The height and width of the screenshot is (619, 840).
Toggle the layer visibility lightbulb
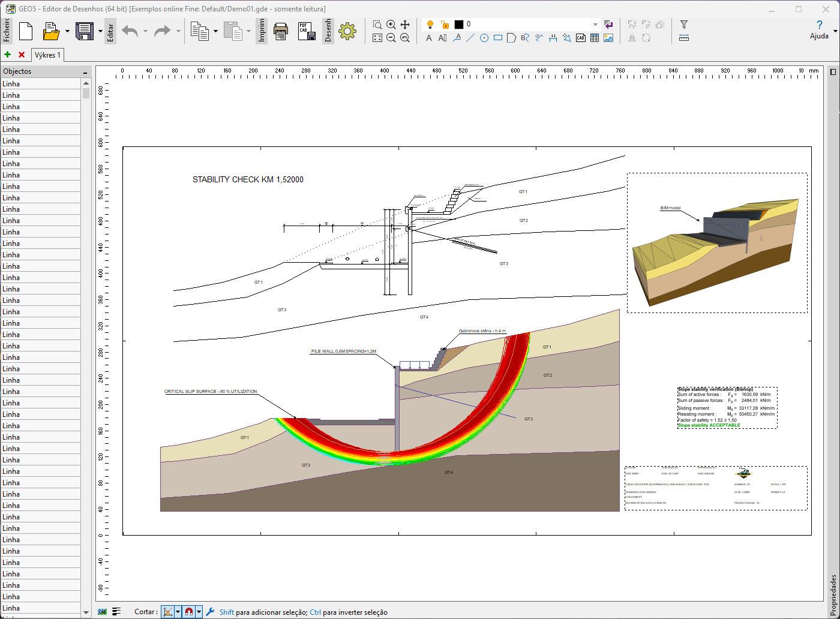[x=430, y=25]
